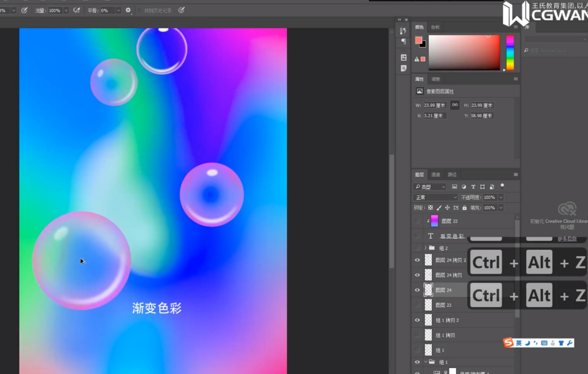
Task: Click the W width input field
Action: point(435,105)
